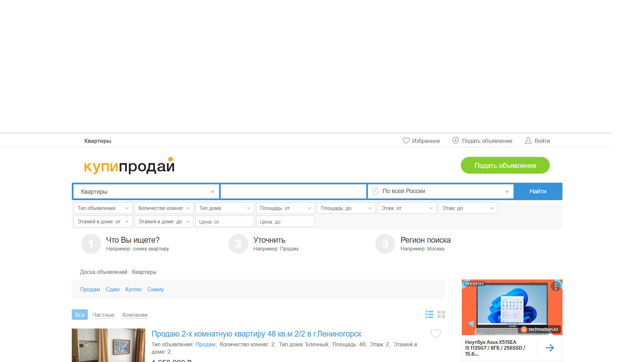Click Доска объявлений breadcrumb
644x362 pixels.
click(x=104, y=272)
